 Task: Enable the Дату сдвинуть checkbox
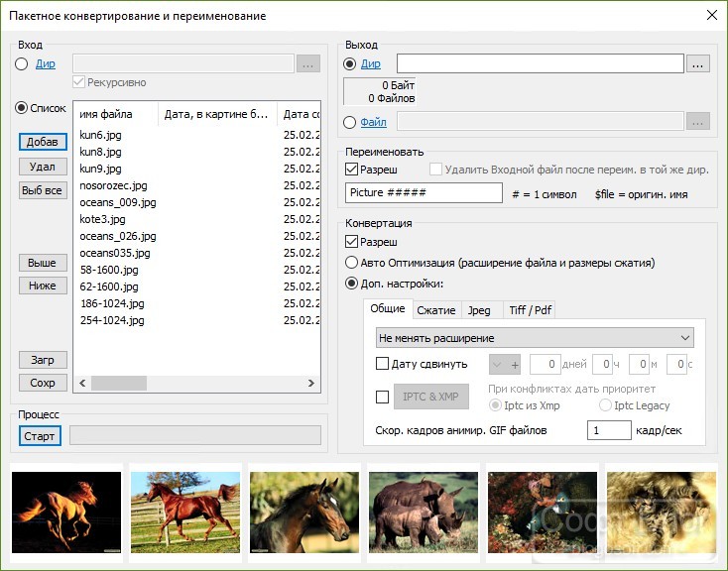pyautogui.click(x=382, y=364)
